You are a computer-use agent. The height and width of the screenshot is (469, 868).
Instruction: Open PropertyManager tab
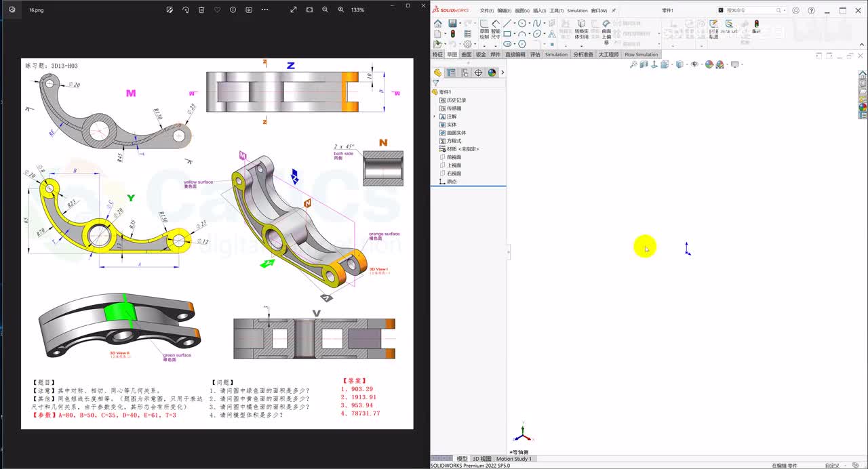tap(451, 73)
